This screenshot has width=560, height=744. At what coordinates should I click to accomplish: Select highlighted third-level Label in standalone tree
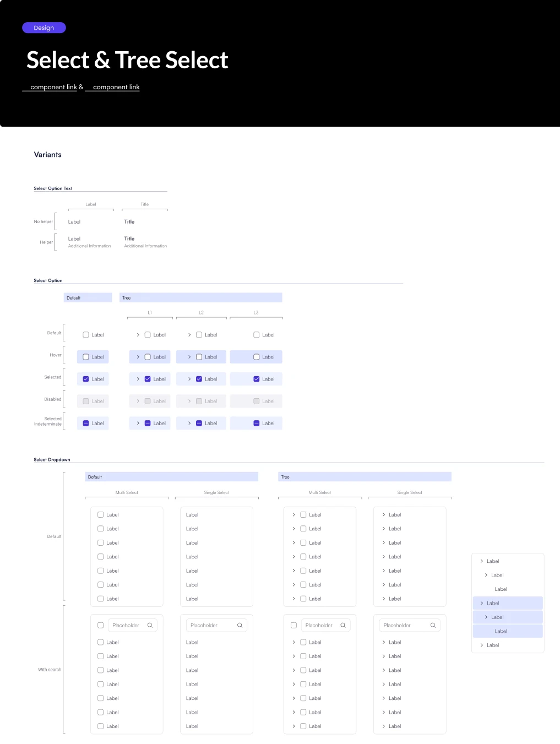[508, 631]
